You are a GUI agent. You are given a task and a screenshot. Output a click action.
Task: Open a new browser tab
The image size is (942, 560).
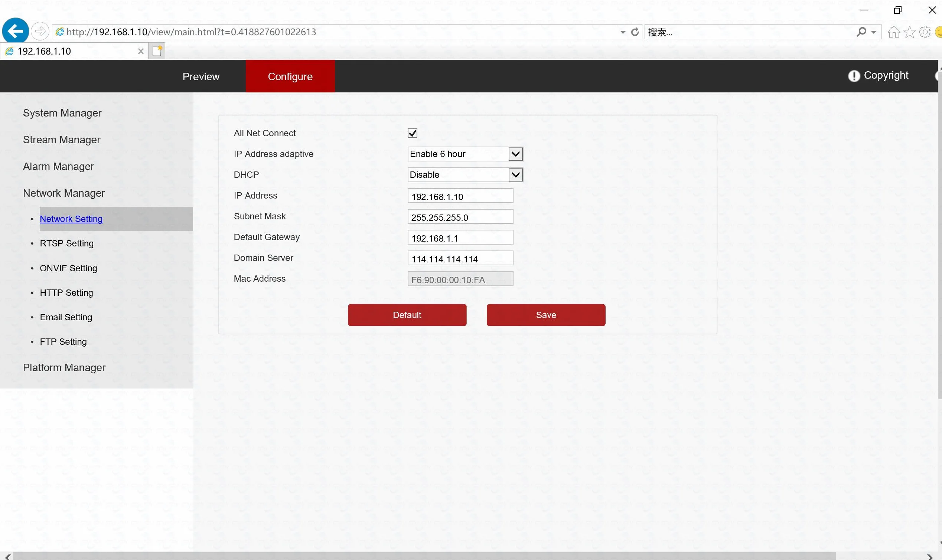(x=157, y=51)
